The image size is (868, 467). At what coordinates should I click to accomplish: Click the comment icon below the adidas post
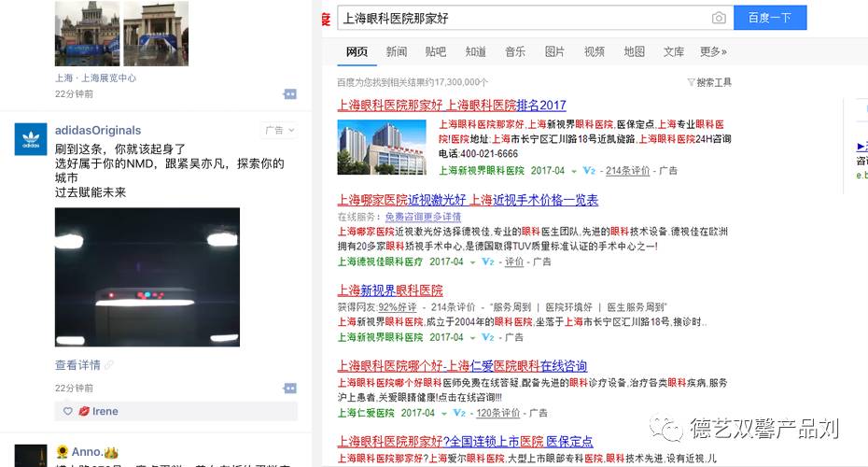(x=290, y=388)
